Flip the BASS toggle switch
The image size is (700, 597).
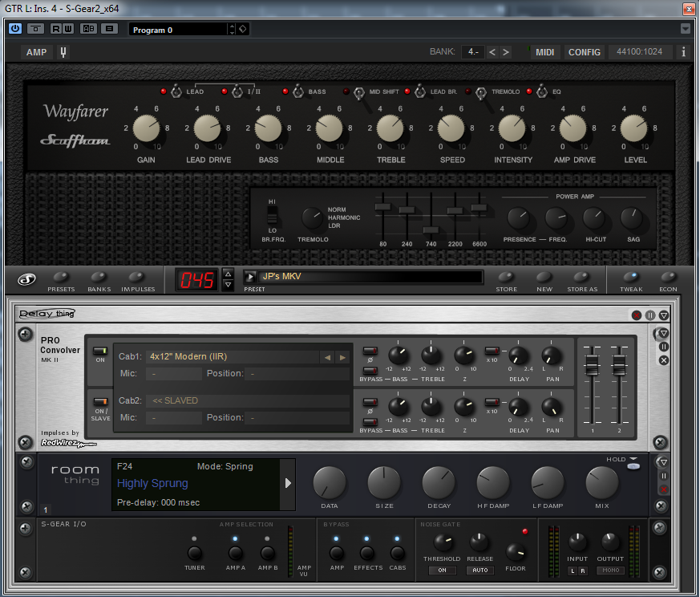298,91
